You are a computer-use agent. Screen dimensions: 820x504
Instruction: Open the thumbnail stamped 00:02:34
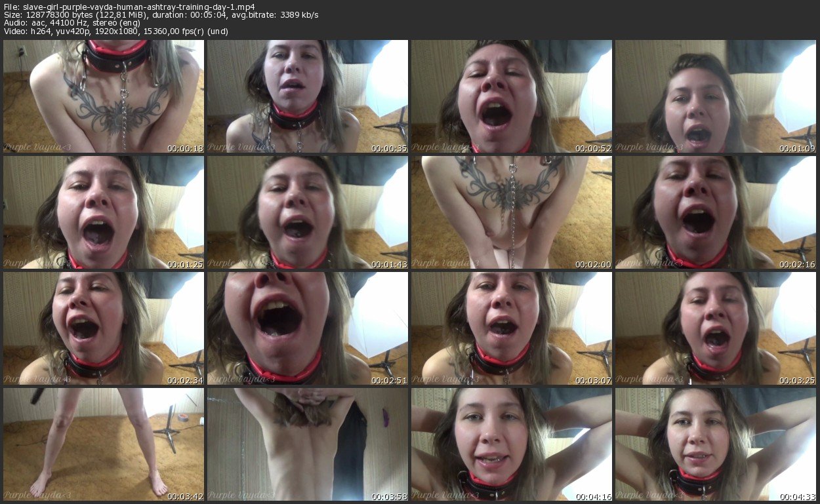104,328
